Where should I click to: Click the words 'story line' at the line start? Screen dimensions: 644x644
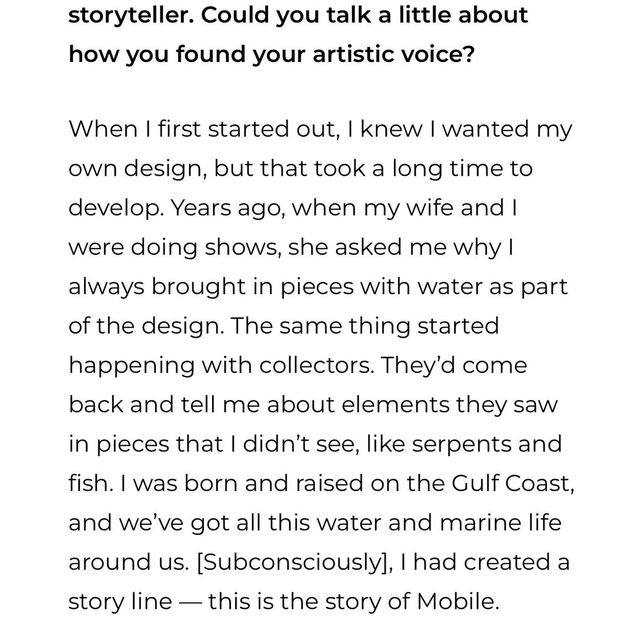(120, 601)
